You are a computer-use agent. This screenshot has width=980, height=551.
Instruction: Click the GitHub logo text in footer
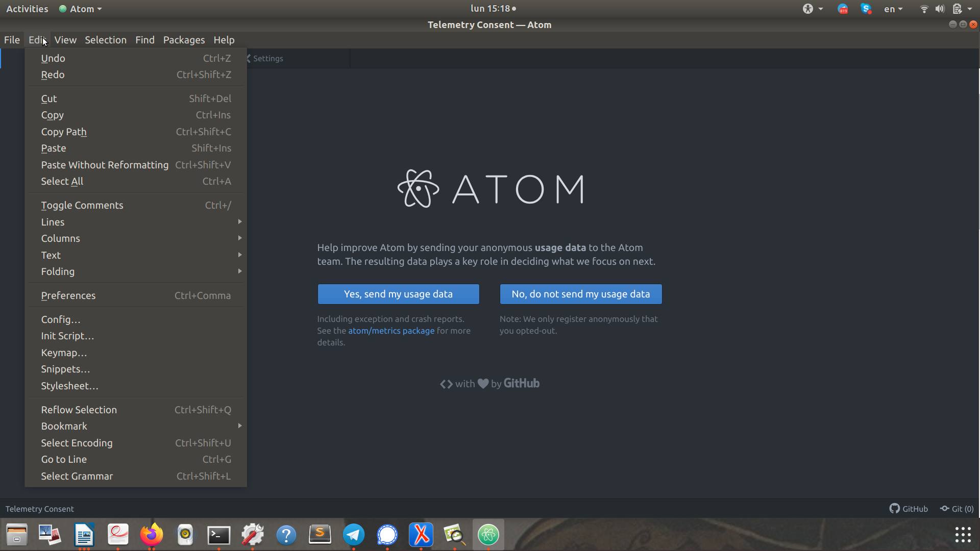click(x=522, y=383)
